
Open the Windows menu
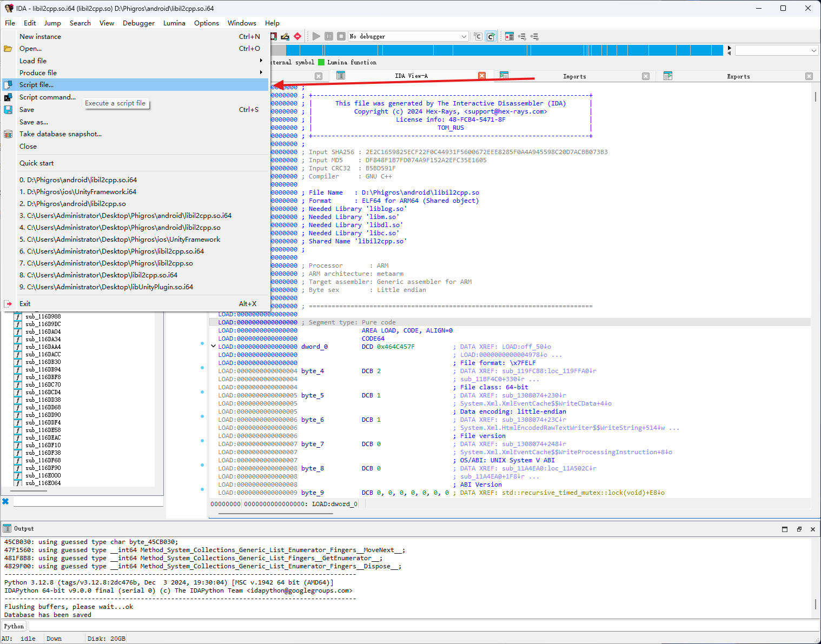point(242,23)
